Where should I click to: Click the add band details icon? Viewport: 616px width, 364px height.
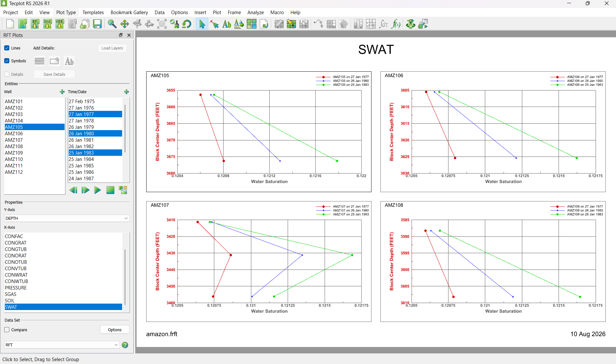click(x=40, y=61)
